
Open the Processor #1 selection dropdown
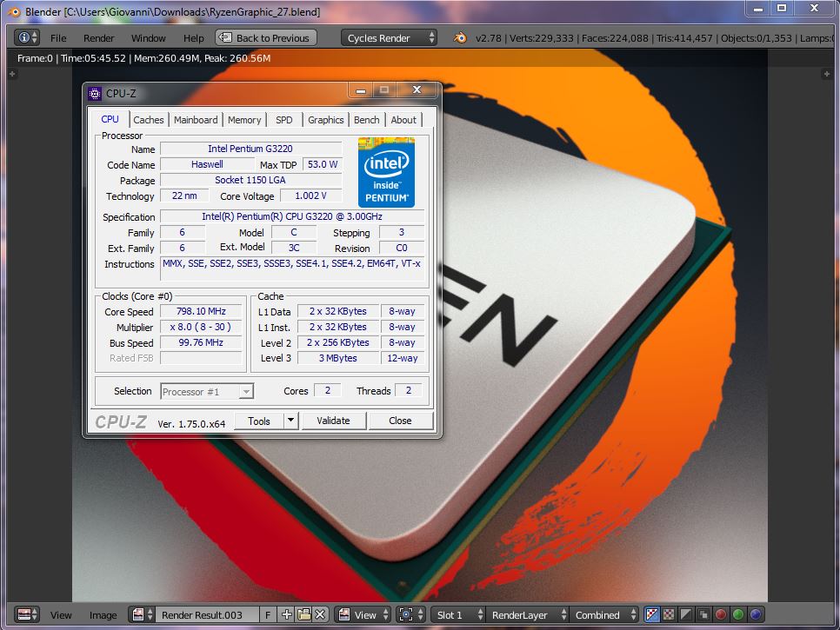207,391
